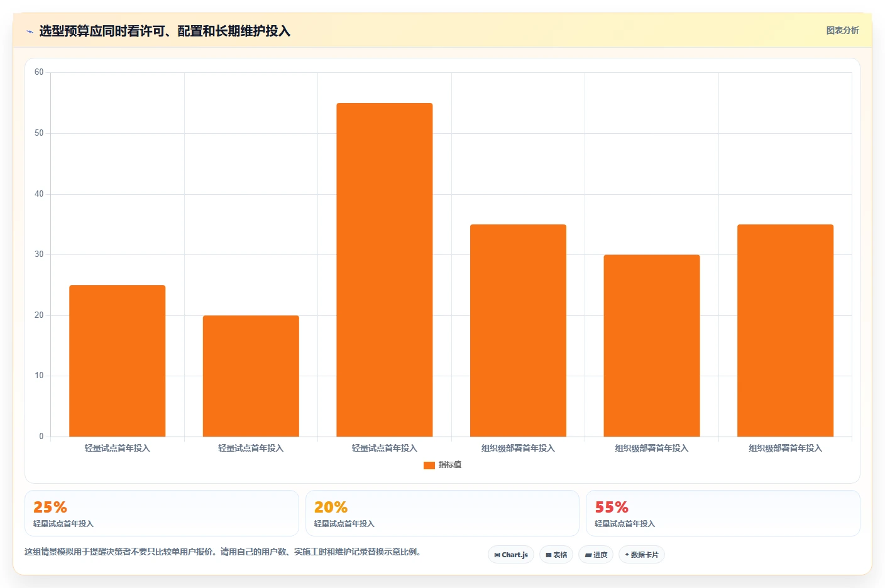Select the 数据卡片 tag chip
885x588 pixels.
click(x=642, y=555)
